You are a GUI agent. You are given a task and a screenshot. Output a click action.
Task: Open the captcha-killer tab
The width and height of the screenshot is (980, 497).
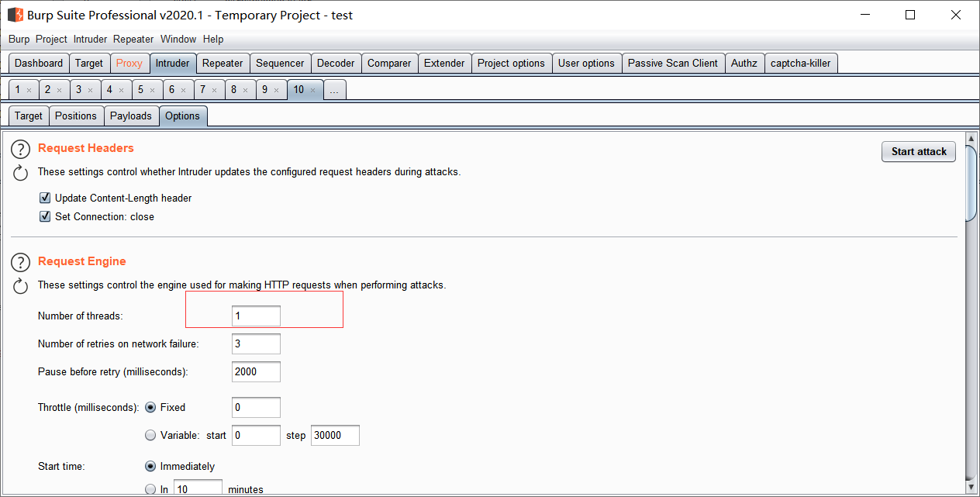point(801,64)
